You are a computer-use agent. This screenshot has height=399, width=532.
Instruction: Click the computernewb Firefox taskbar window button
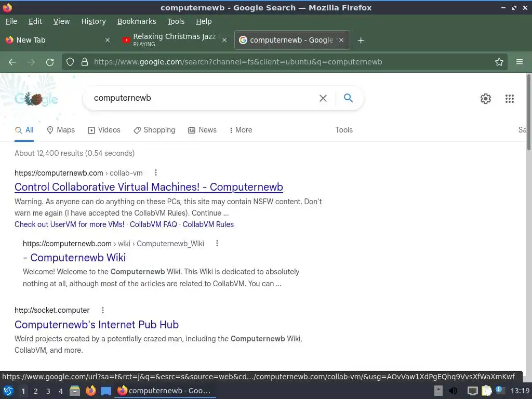[166, 391]
